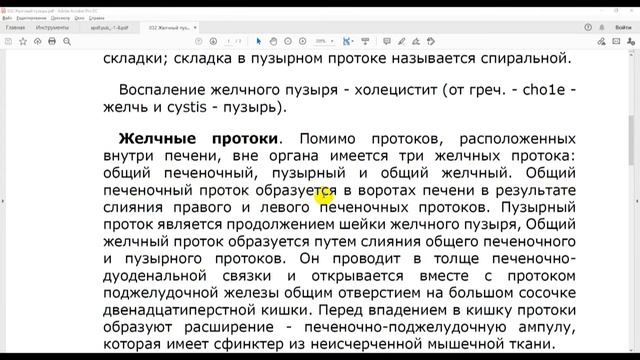Click the Fill and Sign icon
Image resolution: width=640 pixels, height=360 pixels.
pos(416,41)
